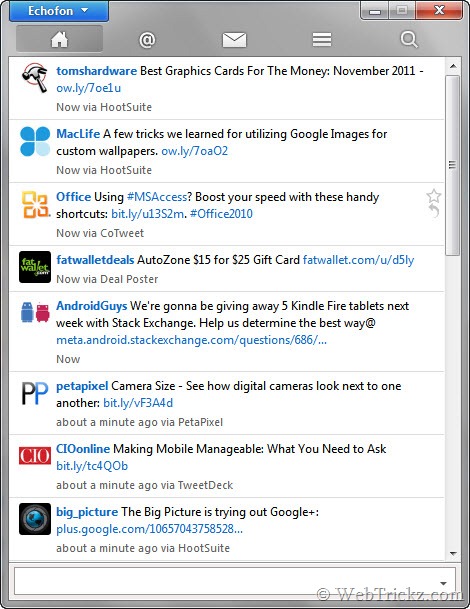470x609 pixels.
Task: Open the ow.ly/7oe1u link
Action: pos(89,88)
